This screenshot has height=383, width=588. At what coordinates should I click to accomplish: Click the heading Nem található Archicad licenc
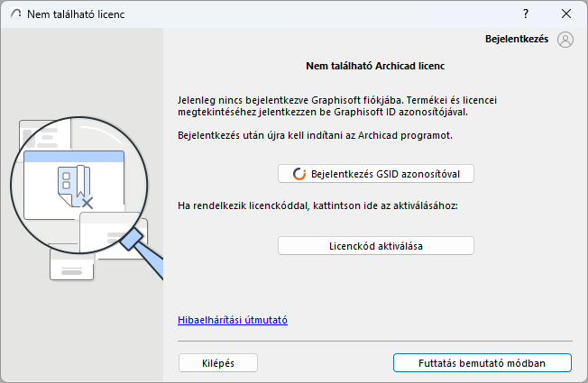coord(375,66)
